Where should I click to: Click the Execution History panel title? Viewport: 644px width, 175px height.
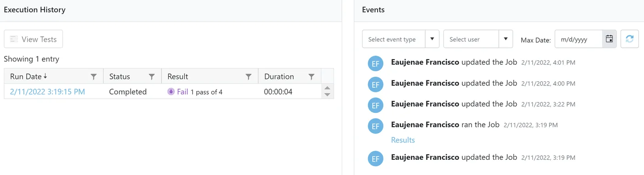(34, 10)
